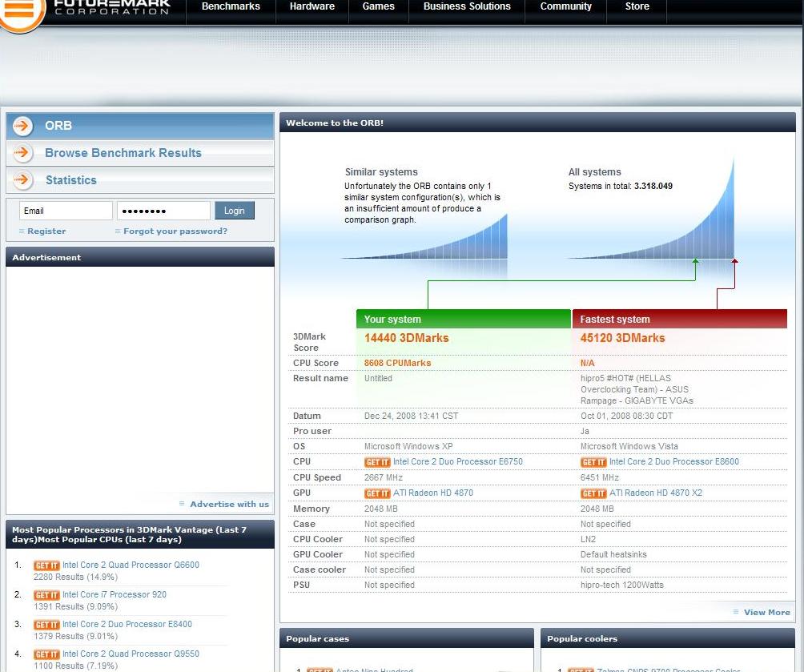Click the Your system header
Image resolution: width=804 pixels, height=672 pixels.
point(464,319)
